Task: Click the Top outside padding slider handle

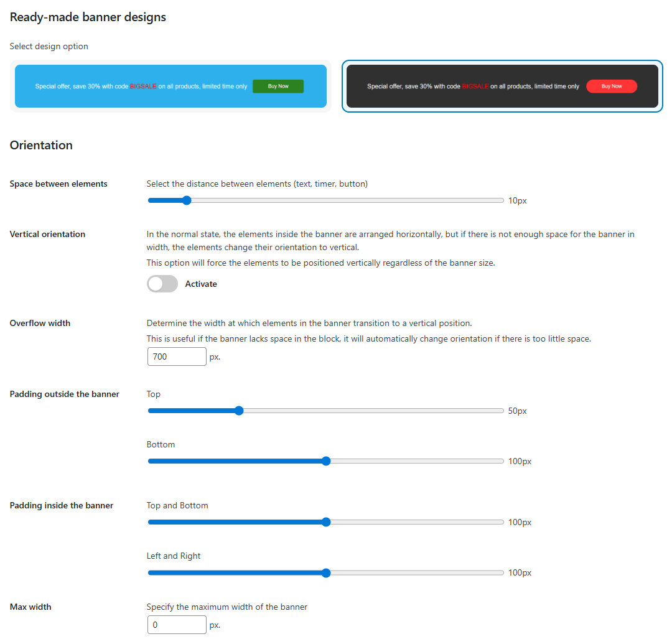Action: [239, 411]
